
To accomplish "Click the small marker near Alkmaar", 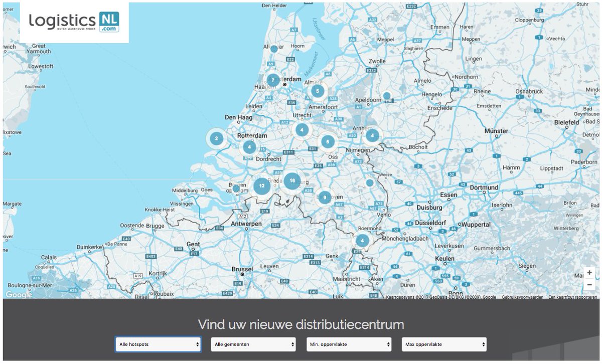I will pos(274,49).
